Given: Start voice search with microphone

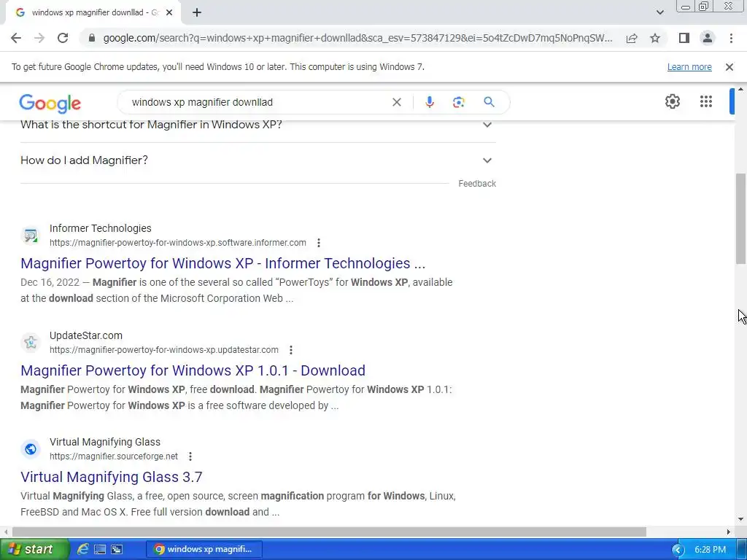Looking at the screenshot, I should [x=429, y=102].
